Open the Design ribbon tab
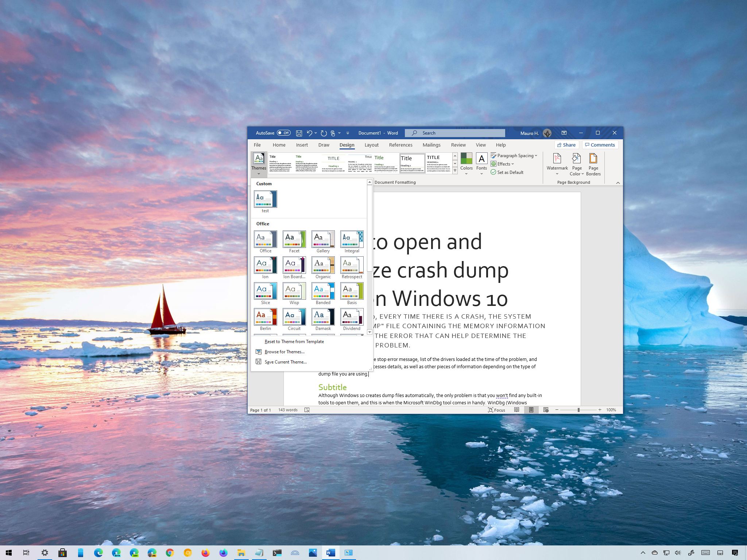747x560 pixels. point(347,145)
